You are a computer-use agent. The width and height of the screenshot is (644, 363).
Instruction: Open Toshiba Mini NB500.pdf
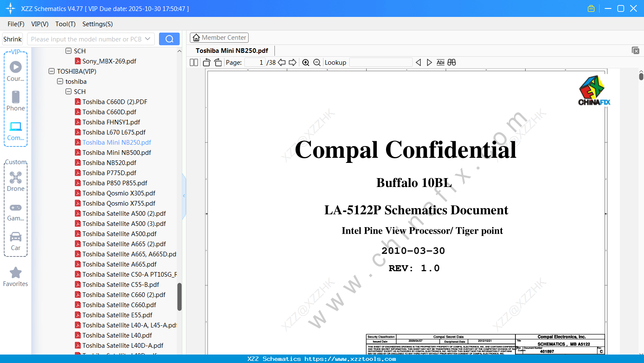click(117, 153)
